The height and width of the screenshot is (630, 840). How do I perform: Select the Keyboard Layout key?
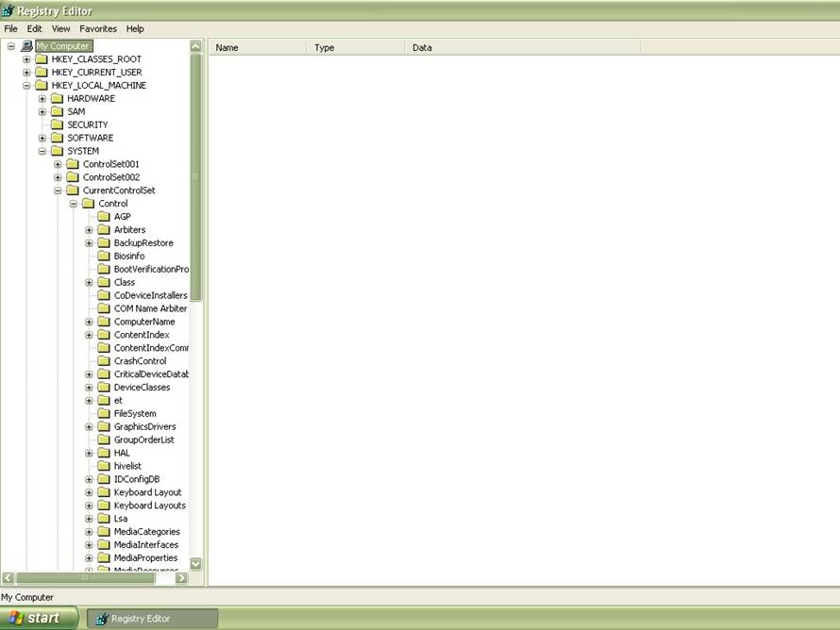point(147,492)
